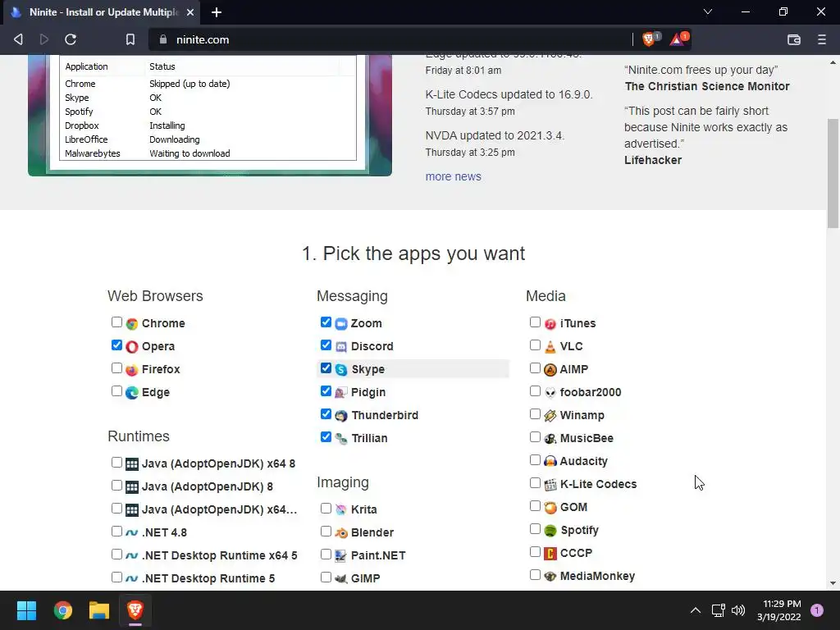840x630 pixels.
Task: Open the Brave wallet icon
Action: click(794, 39)
